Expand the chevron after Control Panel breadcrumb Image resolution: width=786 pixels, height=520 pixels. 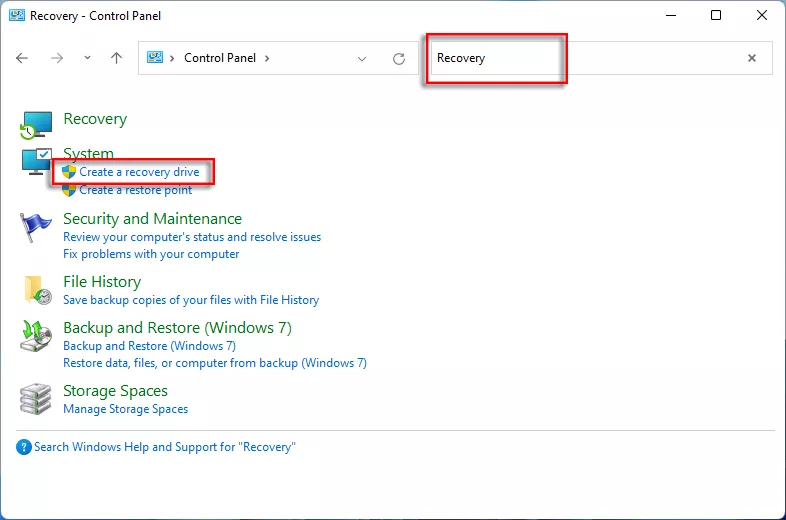tap(266, 58)
